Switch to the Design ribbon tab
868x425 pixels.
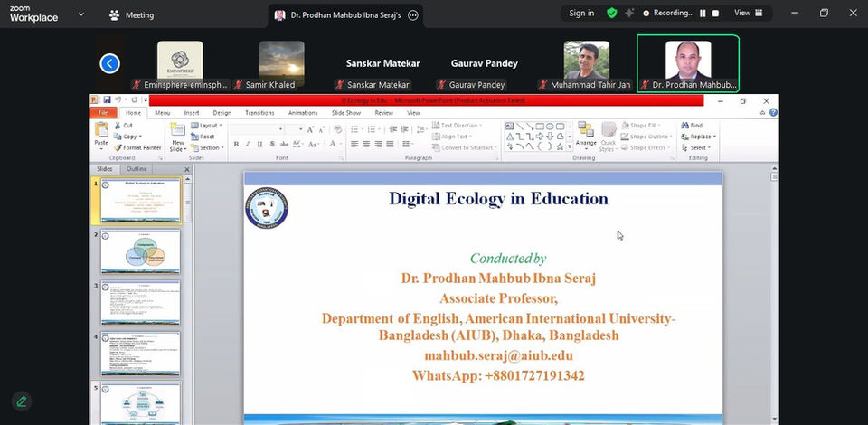[x=222, y=113]
